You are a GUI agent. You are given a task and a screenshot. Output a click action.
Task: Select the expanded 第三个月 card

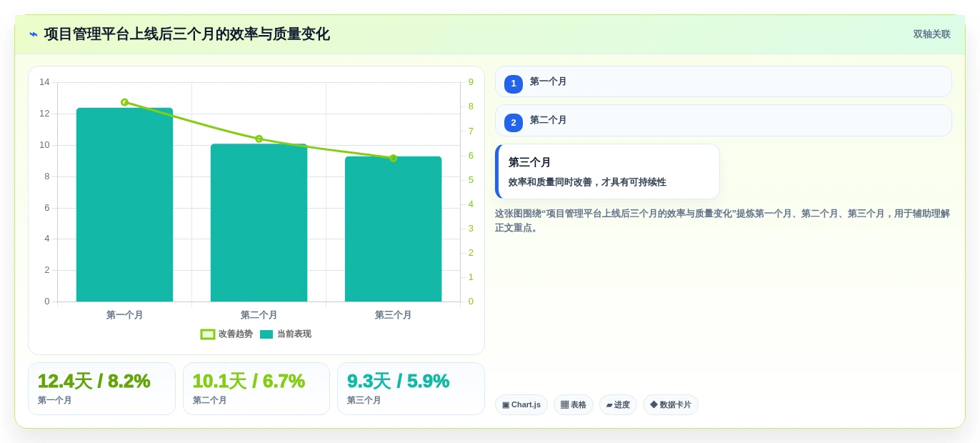[607, 171]
